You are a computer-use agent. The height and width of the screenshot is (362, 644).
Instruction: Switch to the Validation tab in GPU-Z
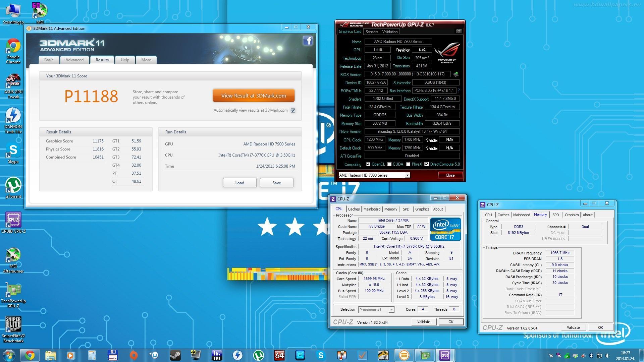[x=390, y=32]
